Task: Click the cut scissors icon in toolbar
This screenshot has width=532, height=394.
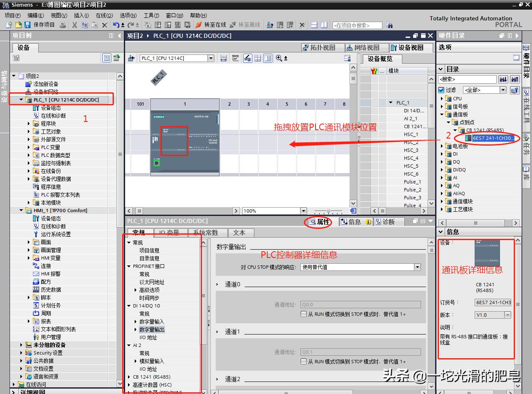Action: [x=74, y=25]
